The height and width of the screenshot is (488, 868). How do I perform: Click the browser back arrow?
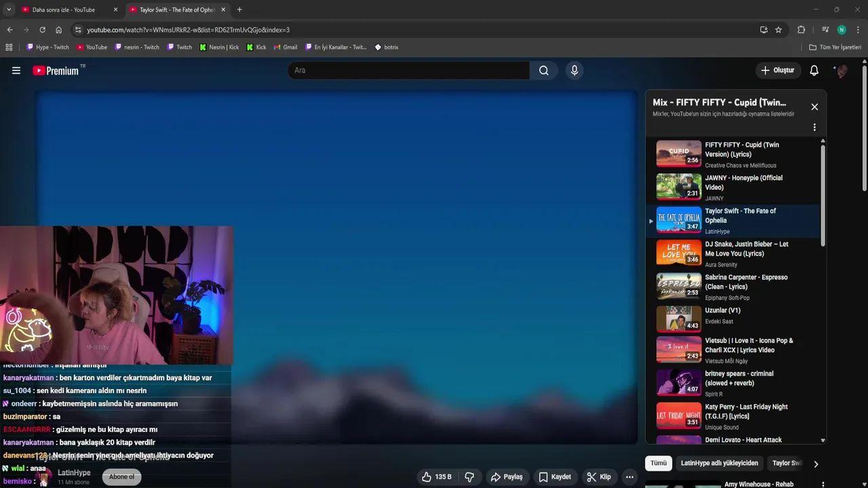[x=9, y=30]
